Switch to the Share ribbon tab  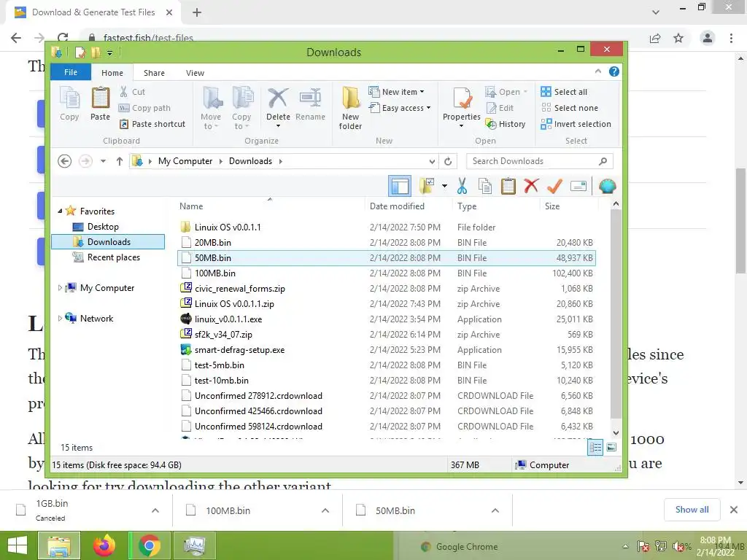[154, 73]
